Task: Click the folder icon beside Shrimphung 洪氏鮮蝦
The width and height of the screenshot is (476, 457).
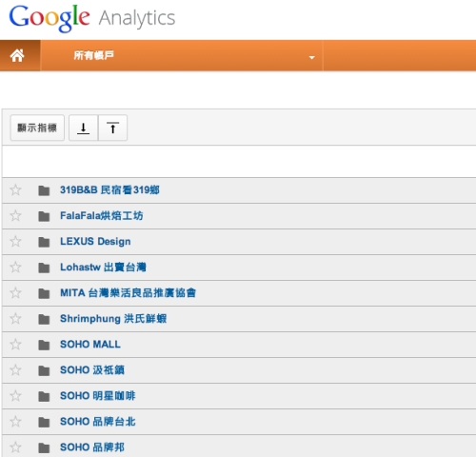Action: [44, 319]
